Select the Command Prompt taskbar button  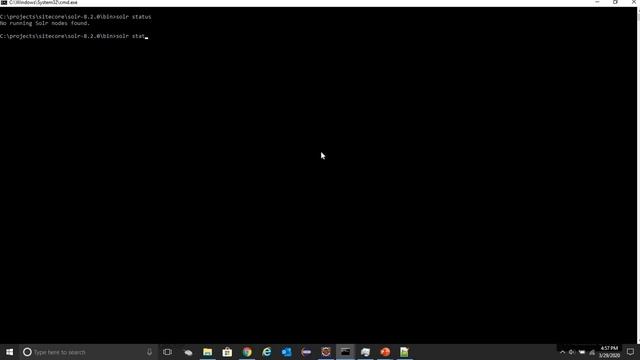coord(345,352)
